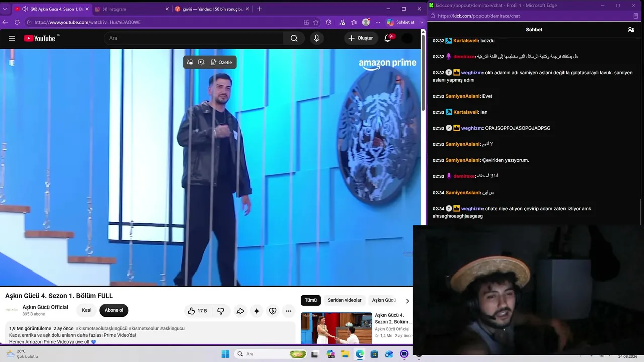Open a new browser tab
Viewport: 644px width, 362px height.
259,9
